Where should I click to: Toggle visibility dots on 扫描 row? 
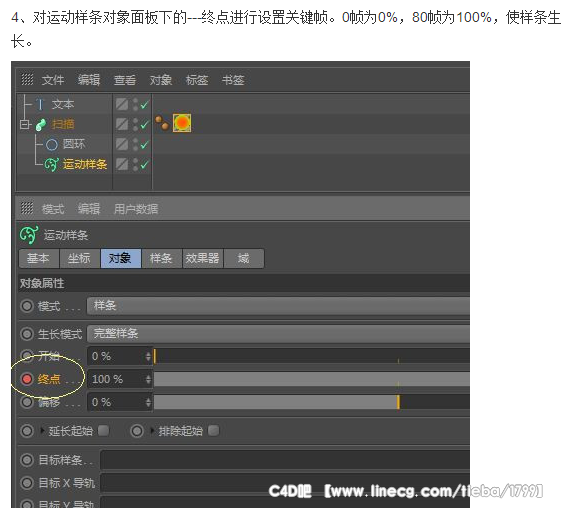135,124
